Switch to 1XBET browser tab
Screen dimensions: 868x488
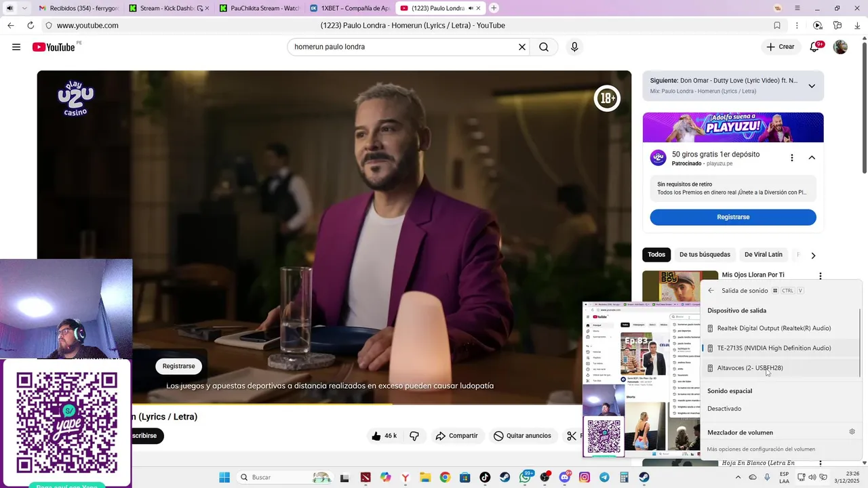pos(350,8)
